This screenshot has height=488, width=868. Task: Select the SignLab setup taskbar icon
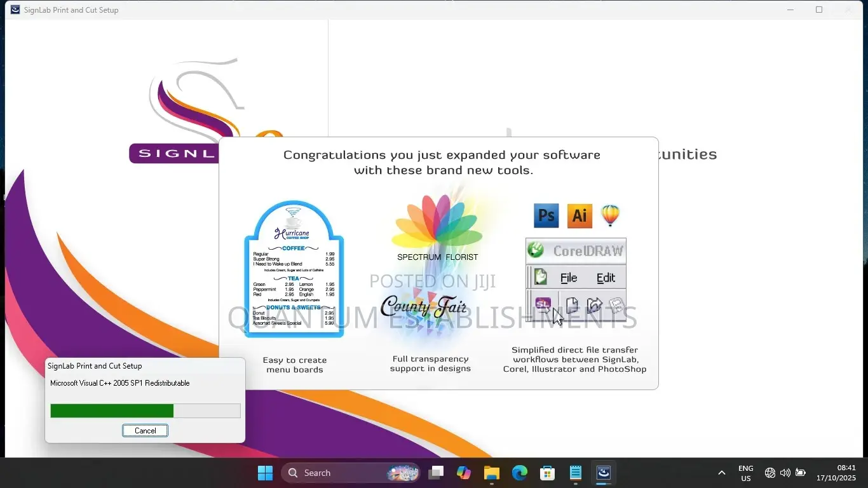click(x=604, y=473)
